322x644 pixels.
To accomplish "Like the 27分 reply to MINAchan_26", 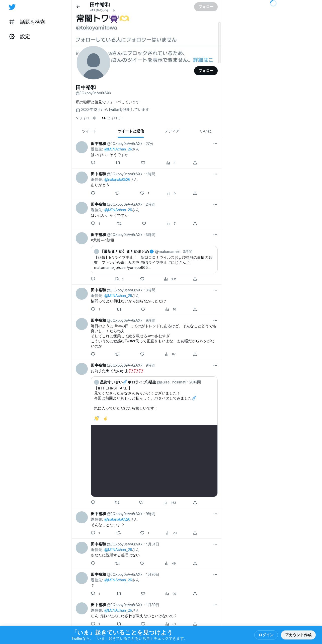I will coord(143,163).
